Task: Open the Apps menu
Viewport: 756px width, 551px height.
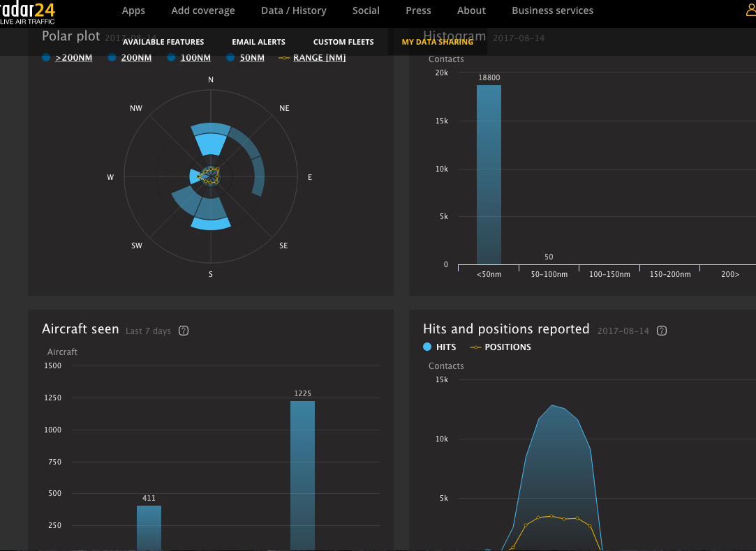Action: click(133, 10)
